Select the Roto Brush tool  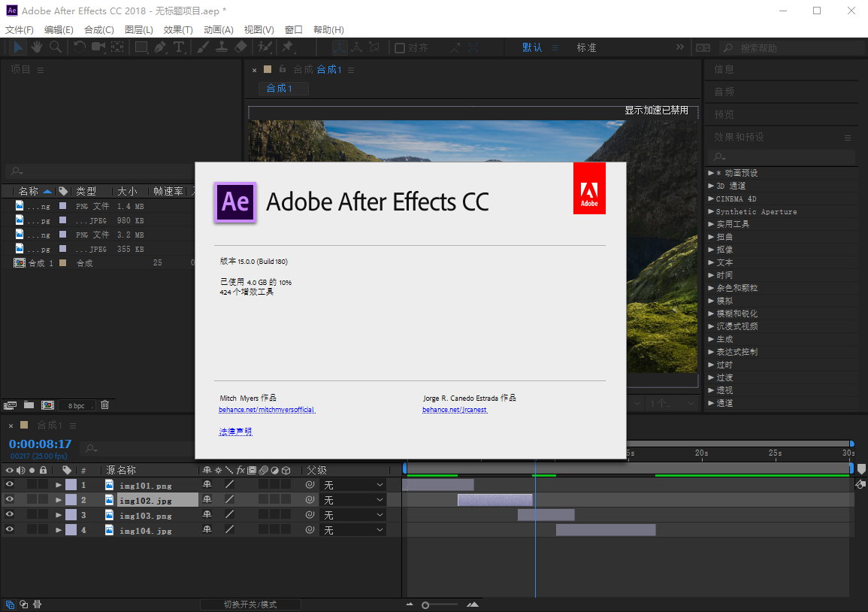tap(265, 47)
